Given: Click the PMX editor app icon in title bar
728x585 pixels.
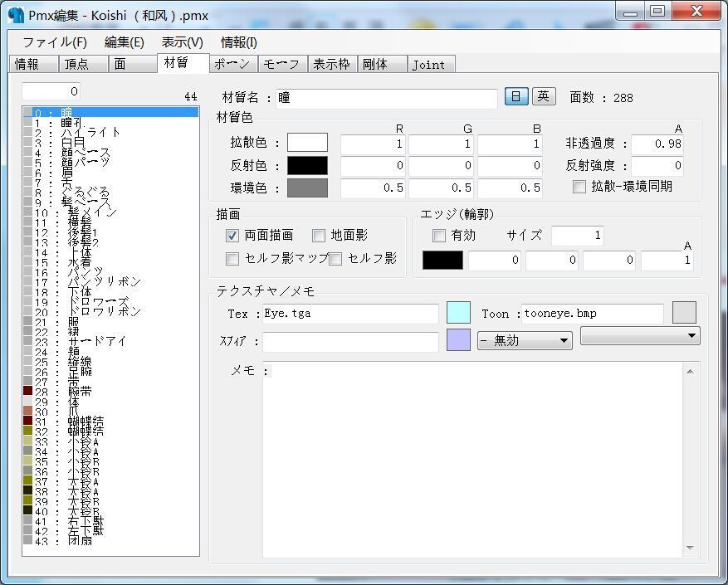Looking at the screenshot, I should (16, 16).
